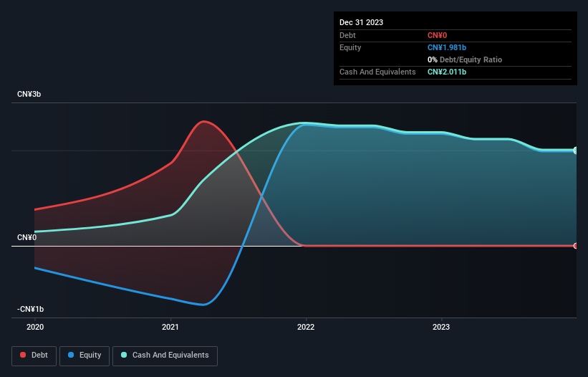Click the Cash And Equivalents tooltip label

click(377, 72)
